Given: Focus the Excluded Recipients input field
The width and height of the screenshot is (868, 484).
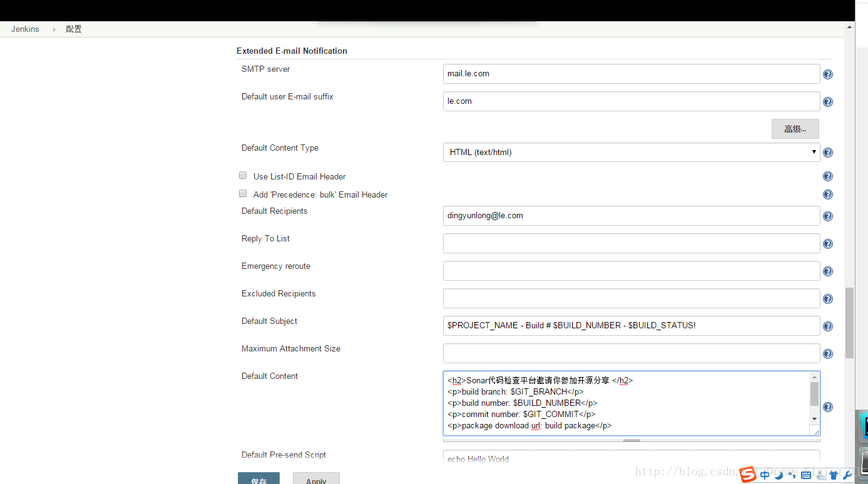Looking at the screenshot, I should pos(631,298).
